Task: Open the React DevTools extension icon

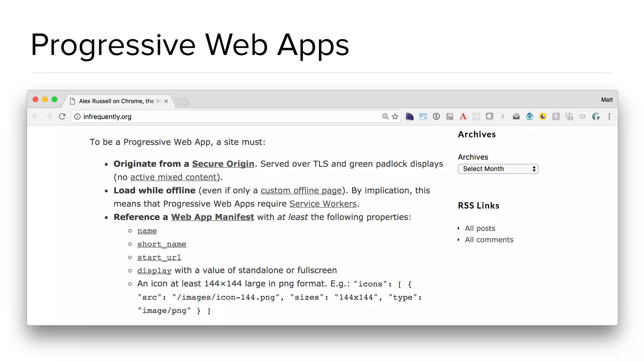Action: pos(476,117)
